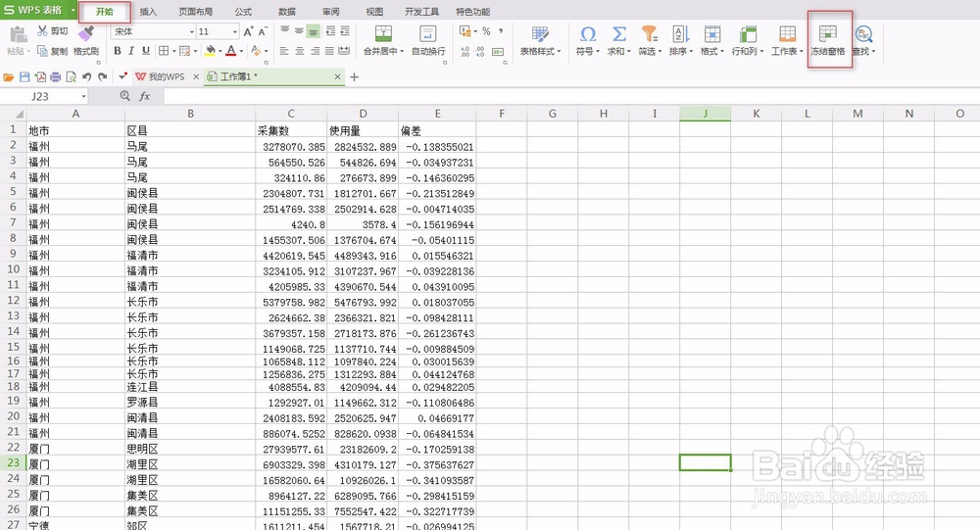Switch to the Data (数据) tab
Image resolution: width=980 pixels, height=530 pixels.
(x=287, y=11)
